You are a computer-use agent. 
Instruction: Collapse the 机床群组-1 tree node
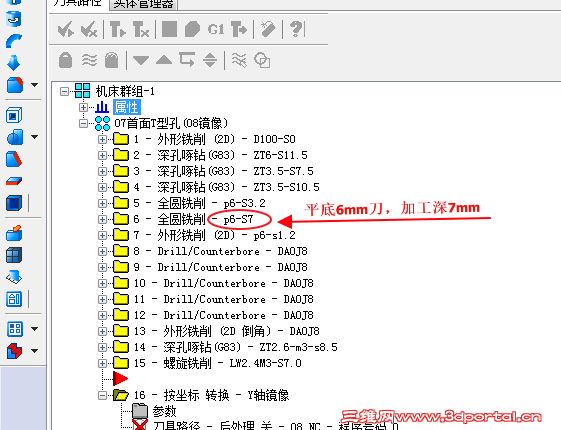(64, 92)
